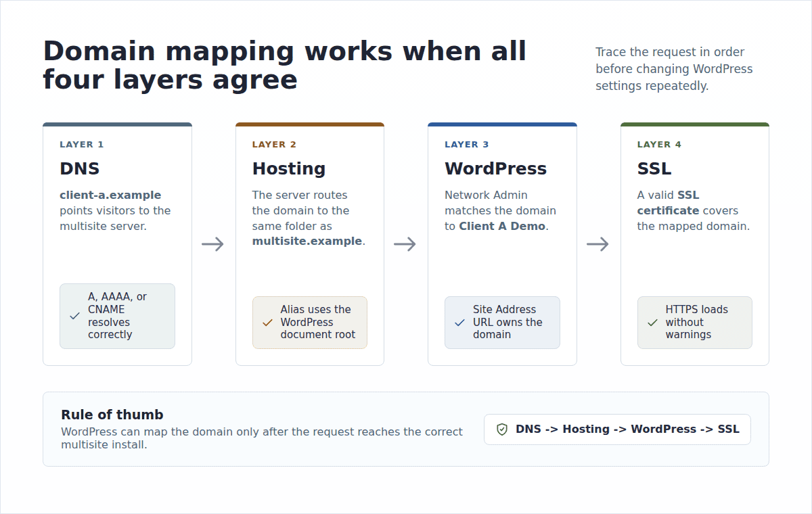The height and width of the screenshot is (514, 812).
Task: Click the bold multisite.example text
Action: pos(307,241)
